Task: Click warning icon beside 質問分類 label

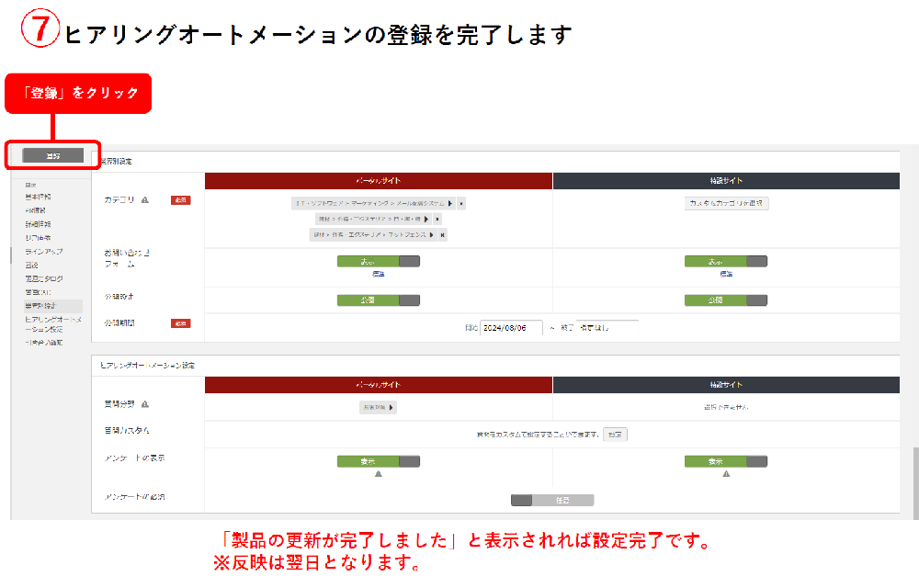Action: (x=145, y=404)
